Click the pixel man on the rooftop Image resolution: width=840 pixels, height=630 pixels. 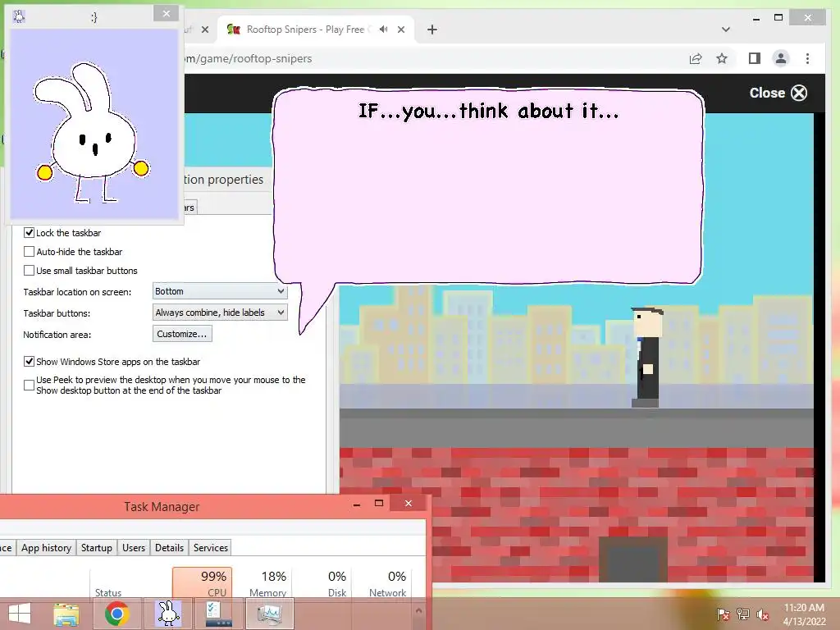click(x=647, y=357)
